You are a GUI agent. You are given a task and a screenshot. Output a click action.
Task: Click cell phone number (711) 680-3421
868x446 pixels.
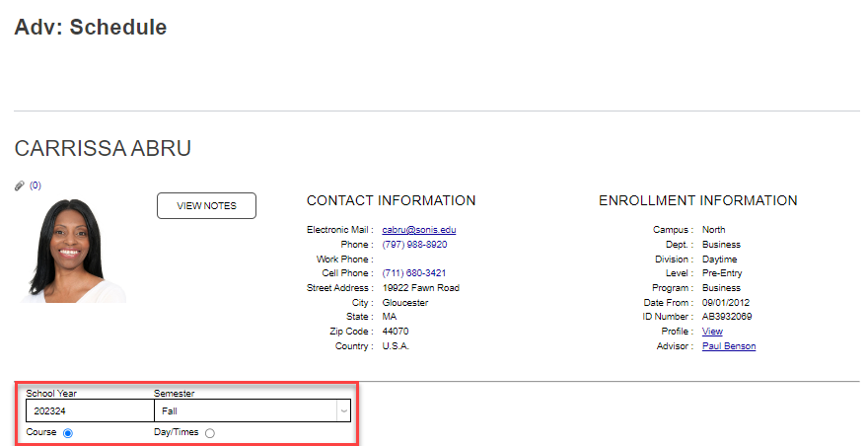[414, 273]
